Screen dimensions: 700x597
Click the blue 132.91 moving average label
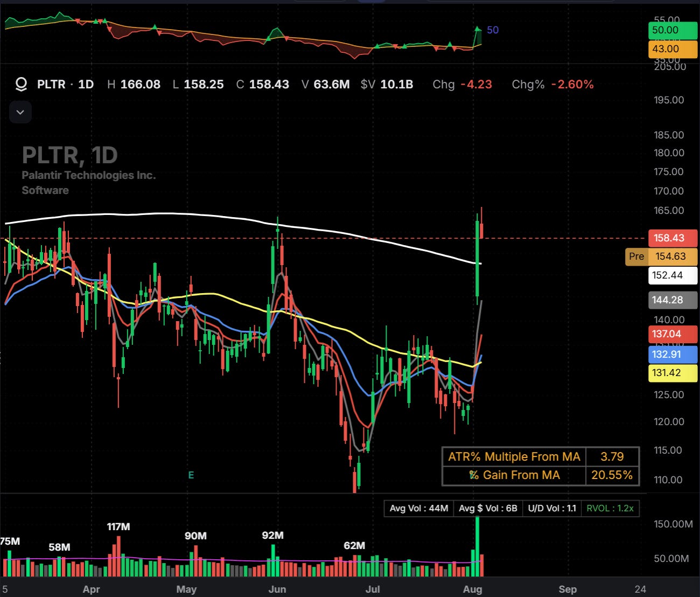coord(673,355)
